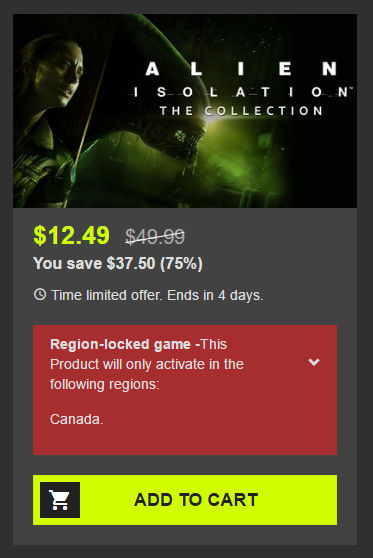
Task: Click the ADD TO CART button
Action: (185, 500)
